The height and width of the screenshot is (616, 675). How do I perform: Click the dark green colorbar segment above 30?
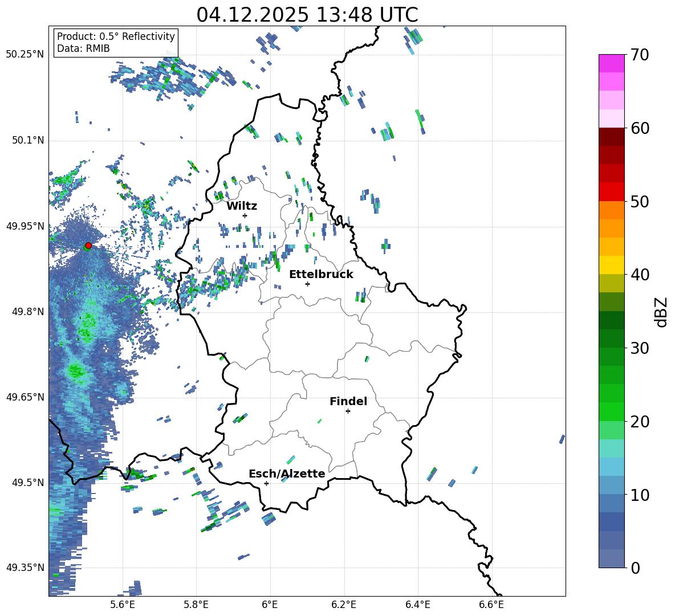(x=611, y=338)
